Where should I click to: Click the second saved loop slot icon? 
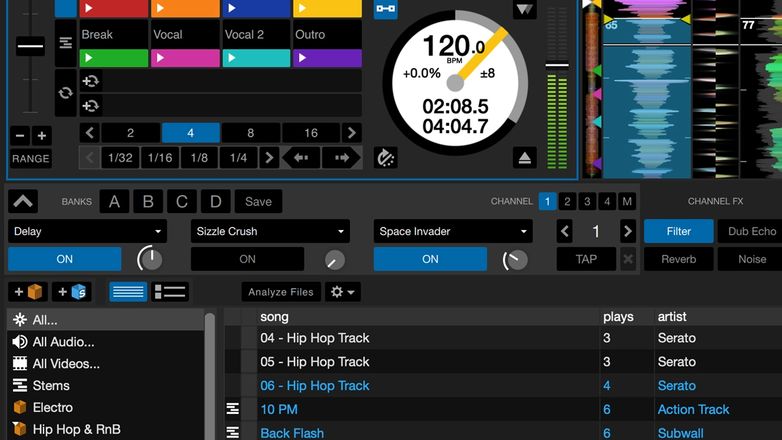click(91, 106)
